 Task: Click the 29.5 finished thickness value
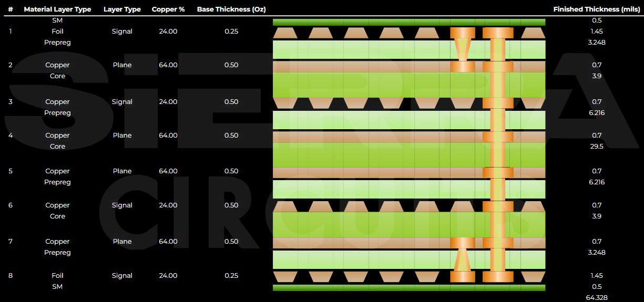point(597,147)
